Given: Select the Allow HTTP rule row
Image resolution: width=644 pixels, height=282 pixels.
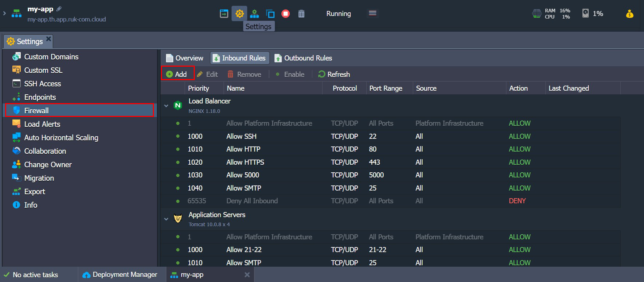Looking at the screenshot, I should coord(391,149).
